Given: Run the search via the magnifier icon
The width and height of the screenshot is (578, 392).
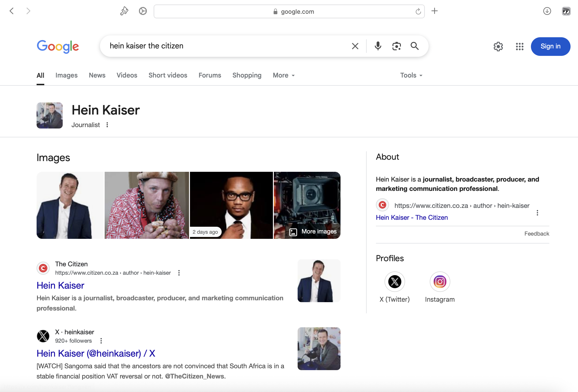Looking at the screenshot, I should point(415,46).
